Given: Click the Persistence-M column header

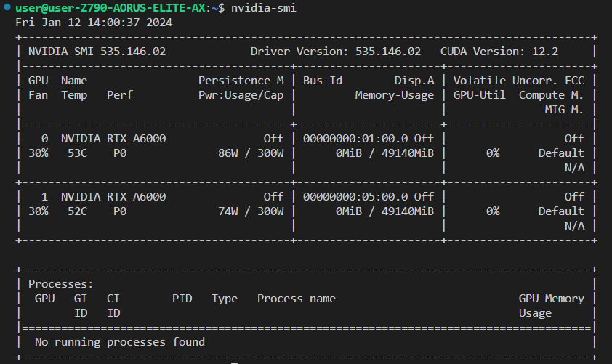Looking at the screenshot, I should [241, 81].
